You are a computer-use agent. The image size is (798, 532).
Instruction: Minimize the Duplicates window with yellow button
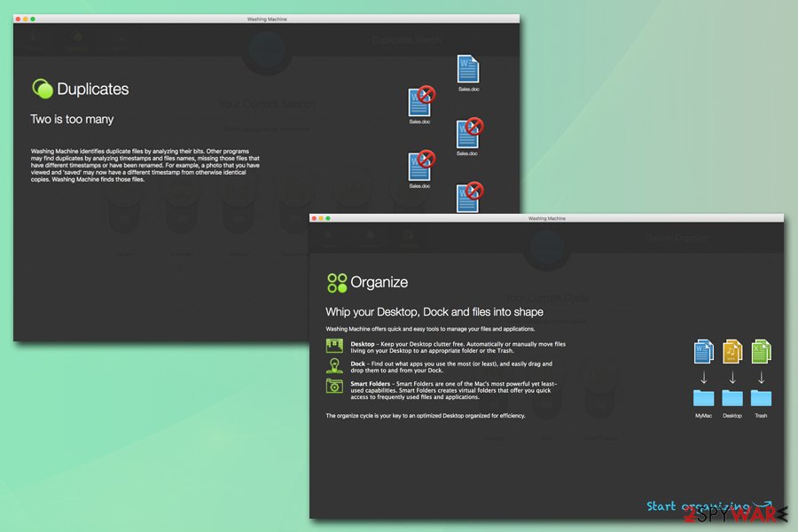pos(26,19)
